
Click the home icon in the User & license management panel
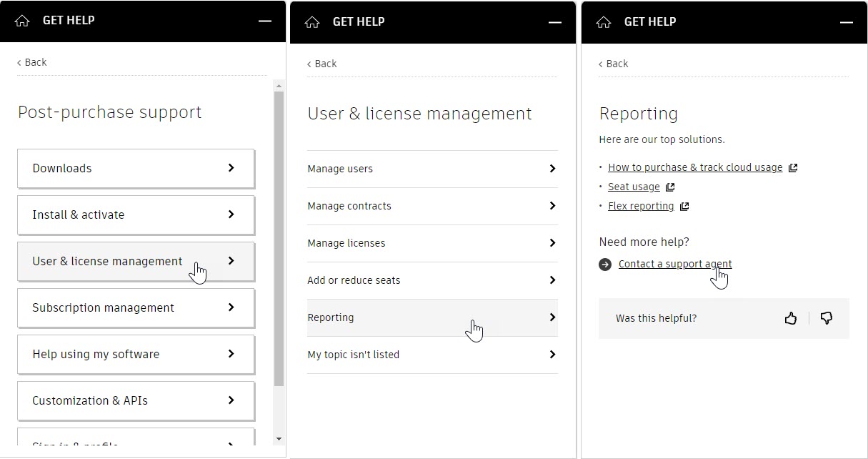(x=312, y=22)
